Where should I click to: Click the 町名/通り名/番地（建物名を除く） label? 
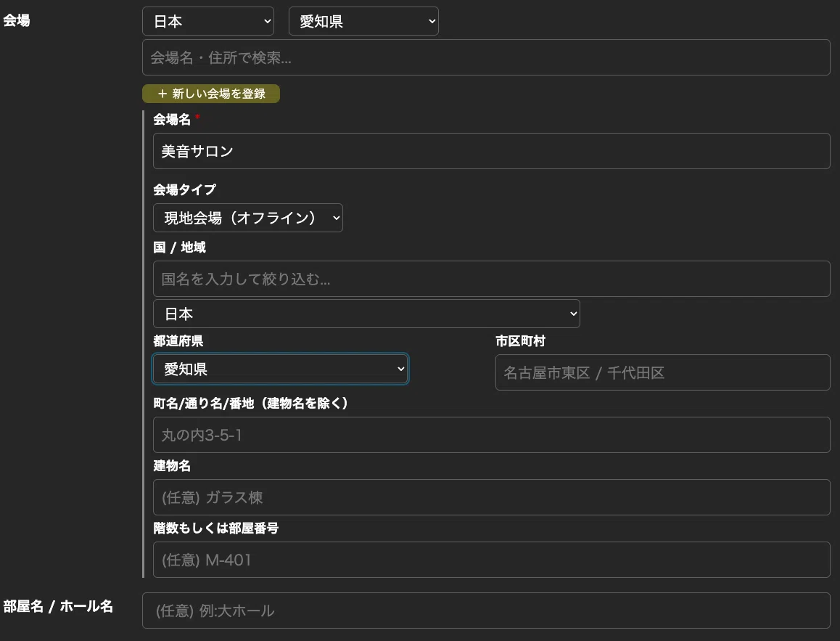pyautogui.click(x=251, y=403)
